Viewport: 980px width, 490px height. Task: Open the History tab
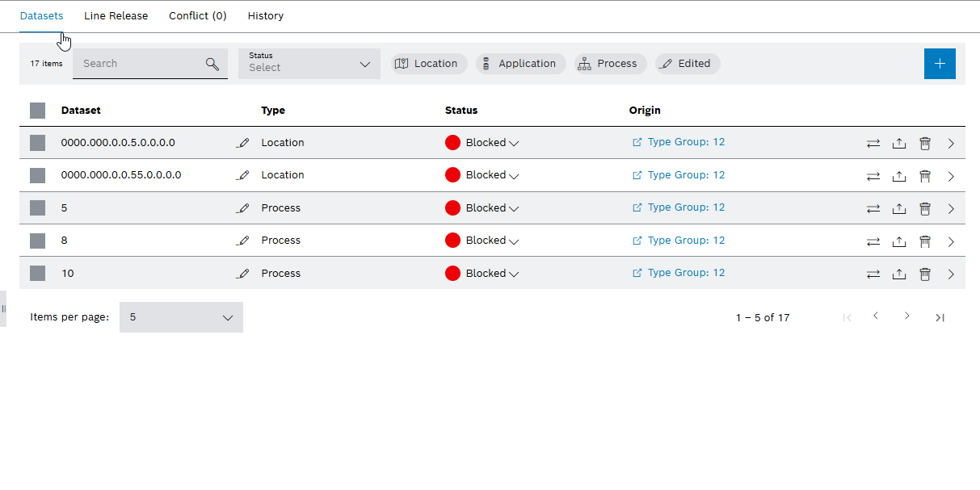(x=265, y=16)
